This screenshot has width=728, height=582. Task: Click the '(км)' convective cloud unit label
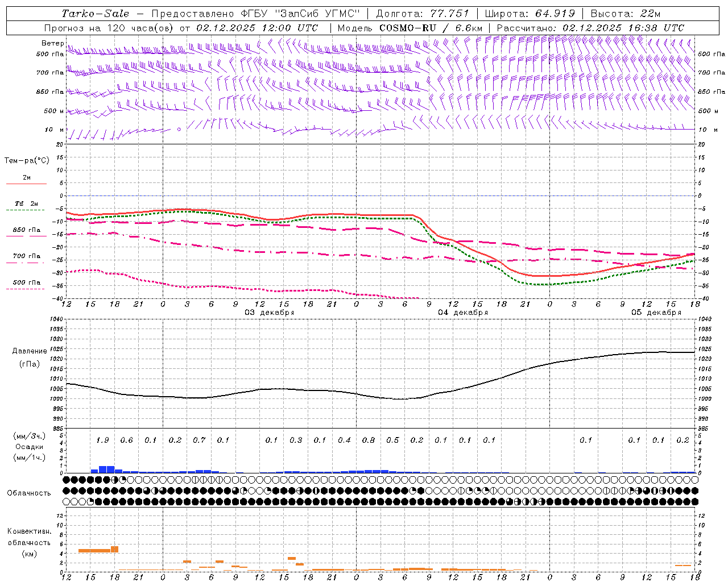coord(30,554)
